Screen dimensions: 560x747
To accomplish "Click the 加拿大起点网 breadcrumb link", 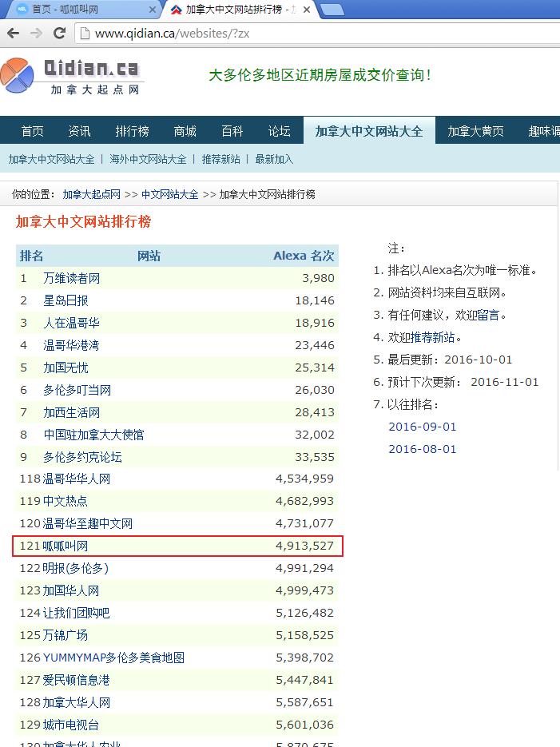I will 91,194.
